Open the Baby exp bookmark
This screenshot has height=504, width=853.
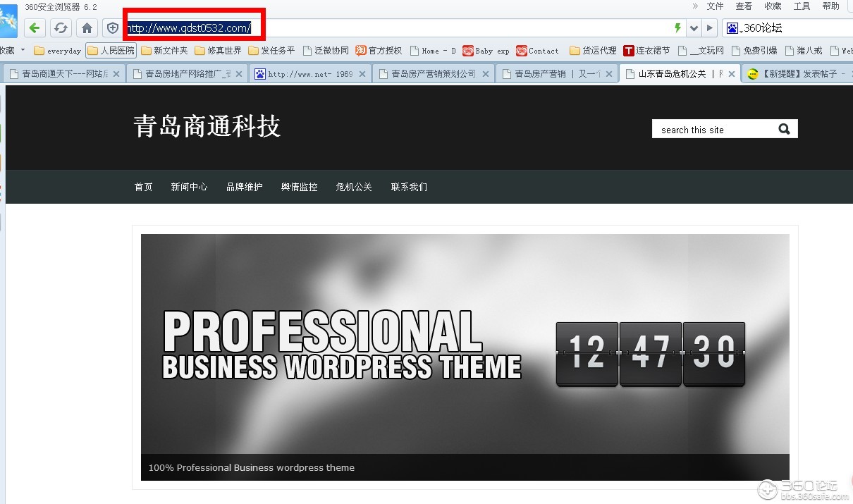click(x=486, y=51)
